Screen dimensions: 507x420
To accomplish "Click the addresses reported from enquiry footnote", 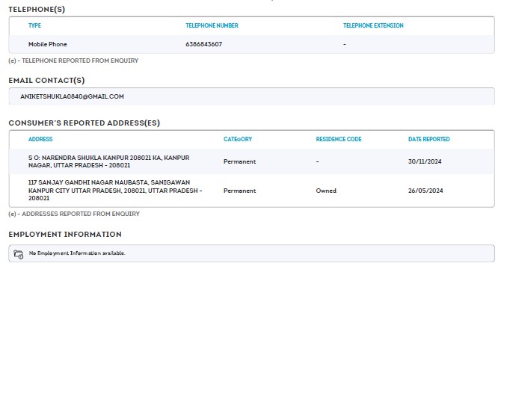I will click(74, 214).
